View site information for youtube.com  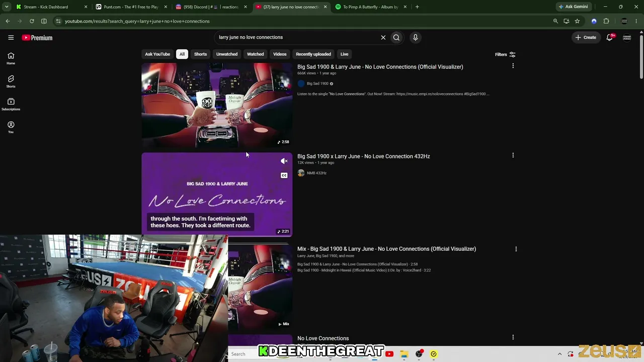coord(58,21)
